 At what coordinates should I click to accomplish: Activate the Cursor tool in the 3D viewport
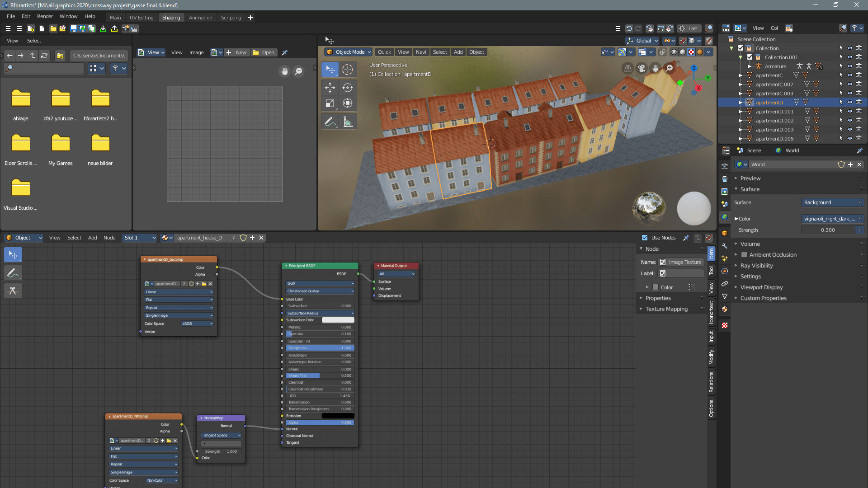tap(347, 70)
